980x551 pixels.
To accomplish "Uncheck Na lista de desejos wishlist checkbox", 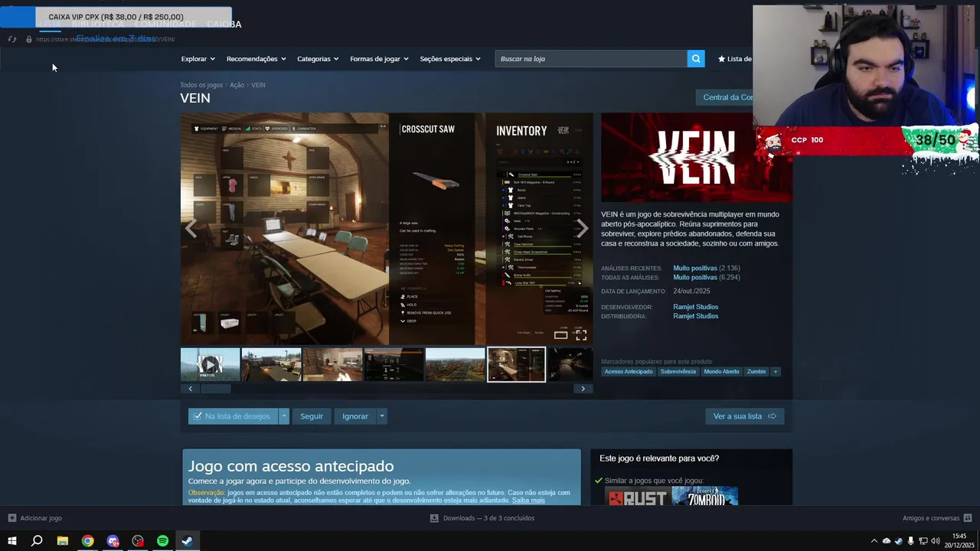I will (198, 416).
